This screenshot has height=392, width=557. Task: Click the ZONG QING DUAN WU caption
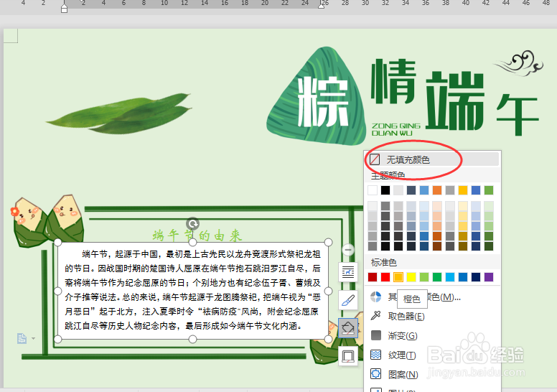tap(396, 129)
